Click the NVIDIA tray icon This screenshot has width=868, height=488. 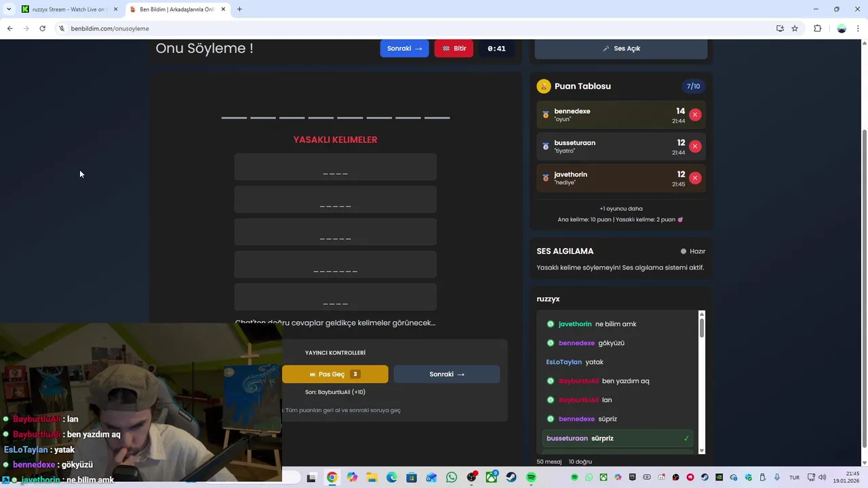point(719,478)
